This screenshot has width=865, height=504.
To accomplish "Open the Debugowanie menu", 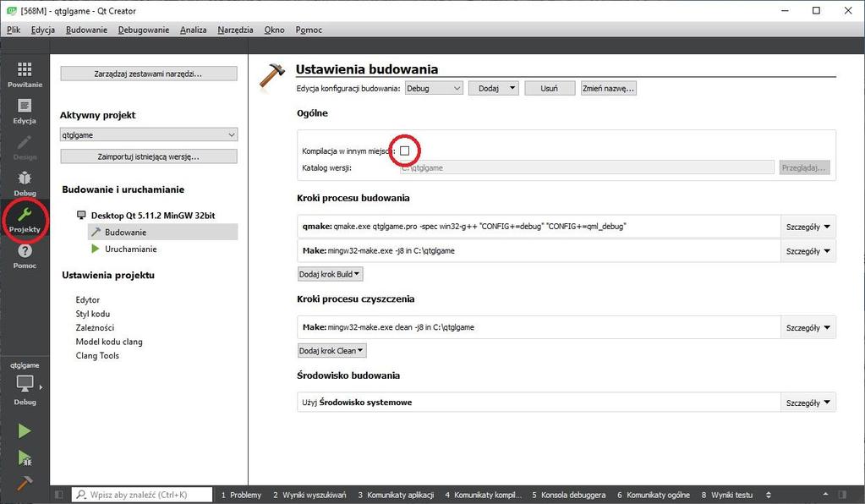I will (x=144, y=30).
